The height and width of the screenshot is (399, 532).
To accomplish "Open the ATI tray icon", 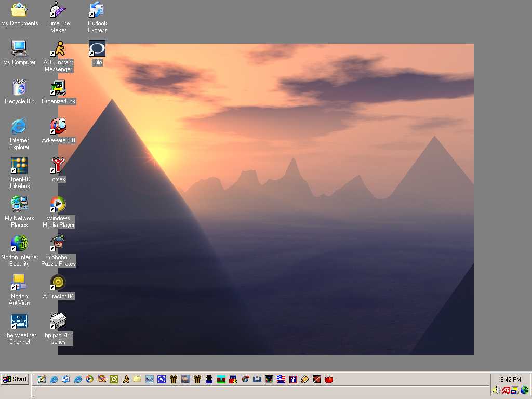I will [x=506, y=390].
